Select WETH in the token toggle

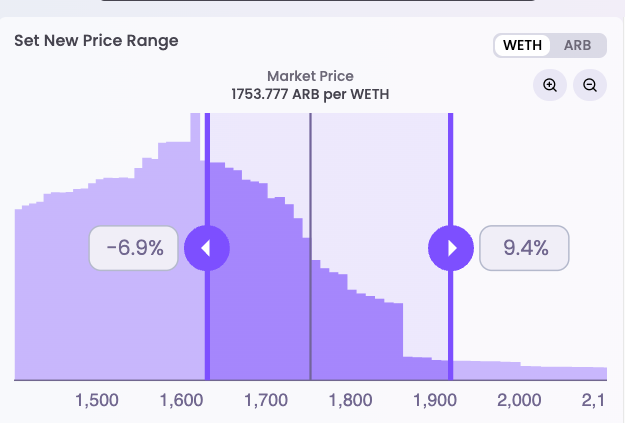coord(523,45)
